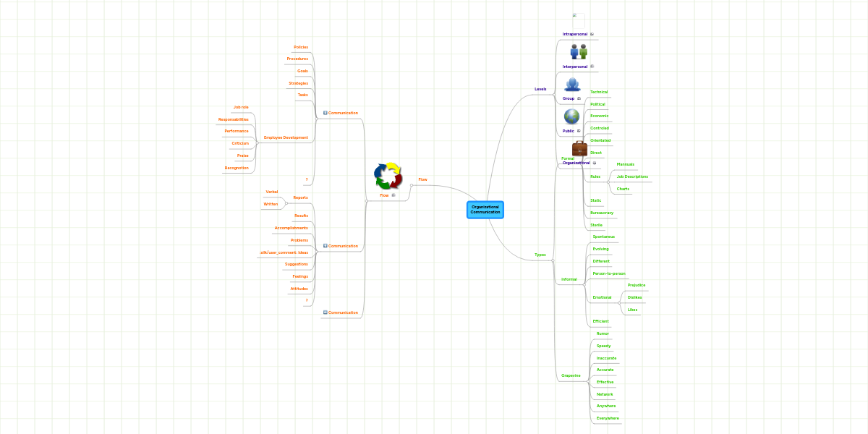
Task: Click the globe icon above Public node
Action: pyautogui.click(x=571, y=116)
